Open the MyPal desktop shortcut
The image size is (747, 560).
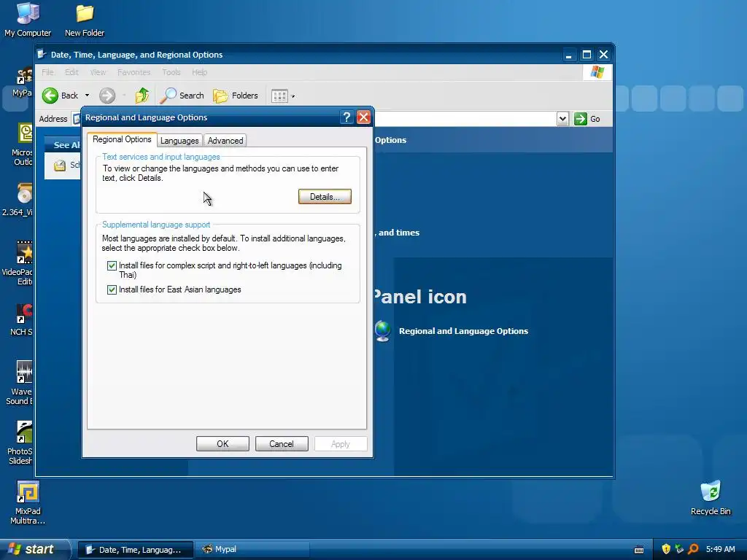pos(23,82)
